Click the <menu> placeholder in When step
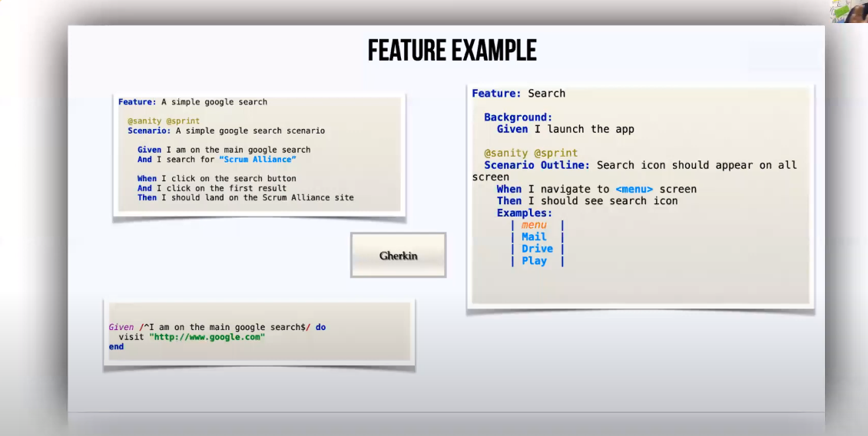Image resolution: width=868 pixels, height=436 pixels. pos(634,189)
